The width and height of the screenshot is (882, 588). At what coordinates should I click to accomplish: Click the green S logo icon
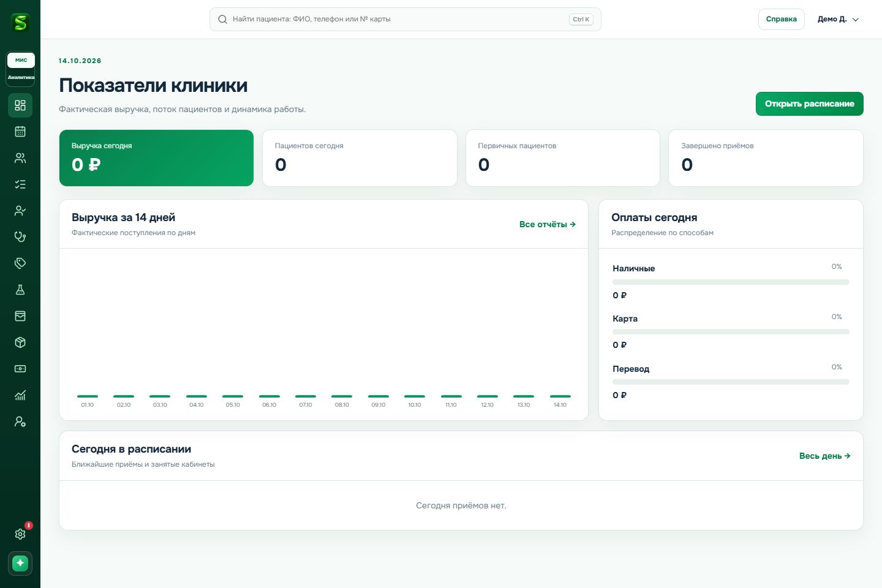click(x=20, y=23)
